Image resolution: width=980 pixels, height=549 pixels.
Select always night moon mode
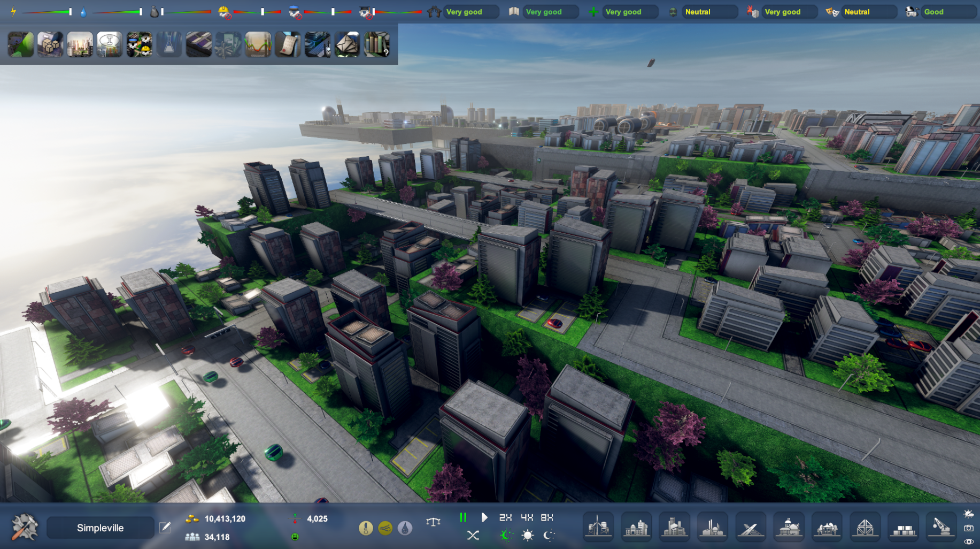(549, 535)
